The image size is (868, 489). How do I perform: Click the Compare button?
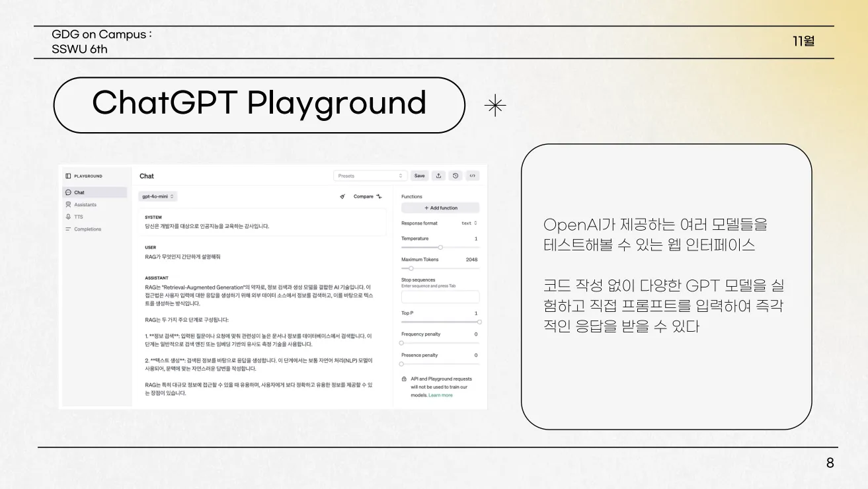[368, 196]
